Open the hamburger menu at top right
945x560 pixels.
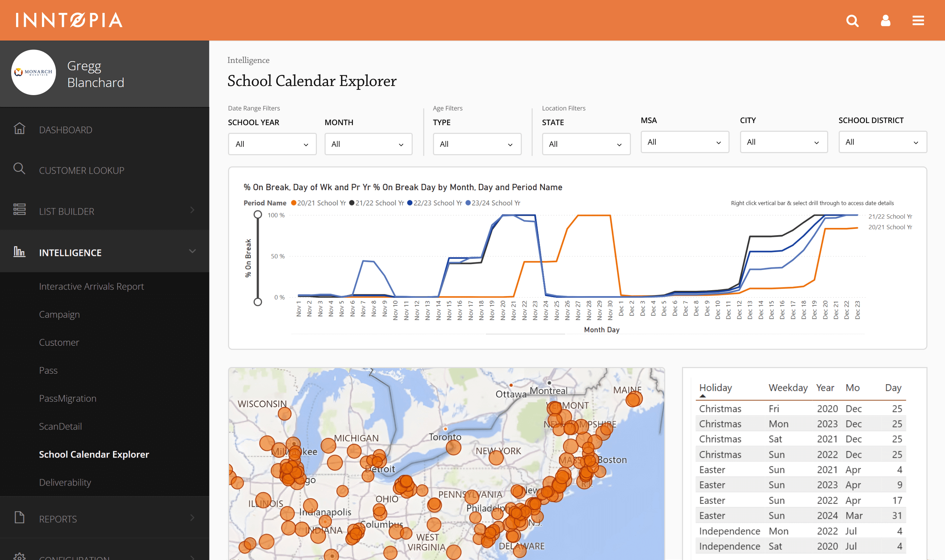click(918, 21)
